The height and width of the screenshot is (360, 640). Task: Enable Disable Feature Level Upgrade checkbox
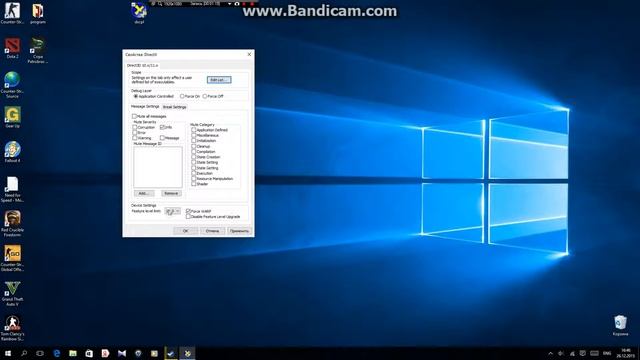(188, 216)
